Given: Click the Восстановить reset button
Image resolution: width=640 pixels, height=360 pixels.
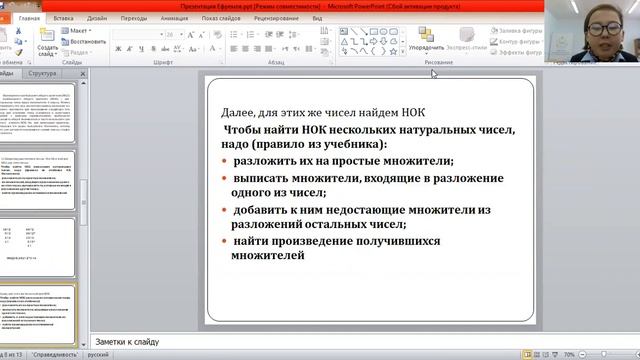Looking at the screenshot, I should (84, 42).
